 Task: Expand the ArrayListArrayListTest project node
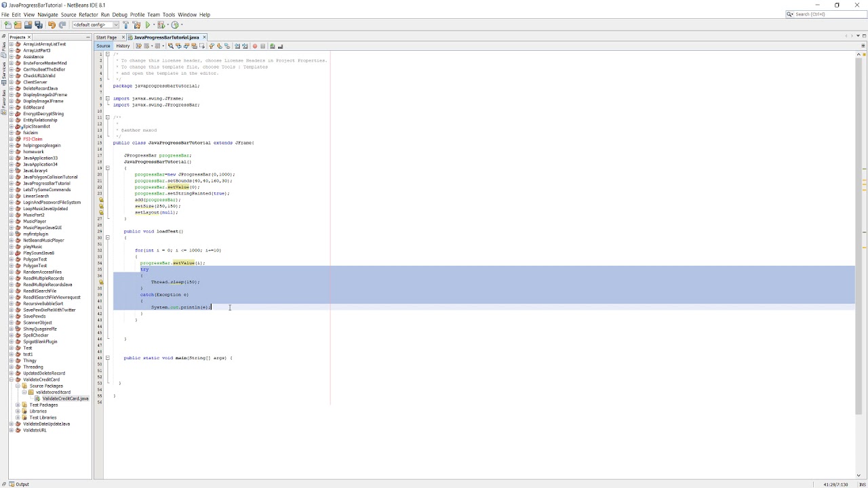(11, 44)
